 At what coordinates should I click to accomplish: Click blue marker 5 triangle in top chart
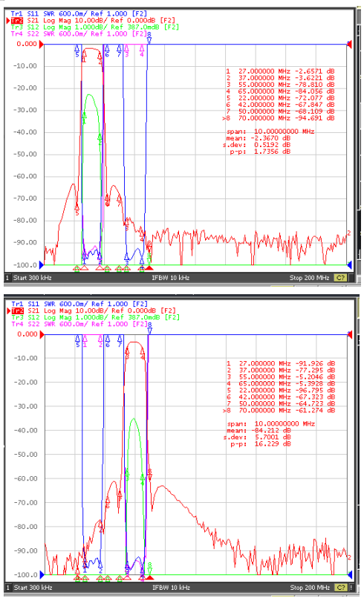coord(77,48)
